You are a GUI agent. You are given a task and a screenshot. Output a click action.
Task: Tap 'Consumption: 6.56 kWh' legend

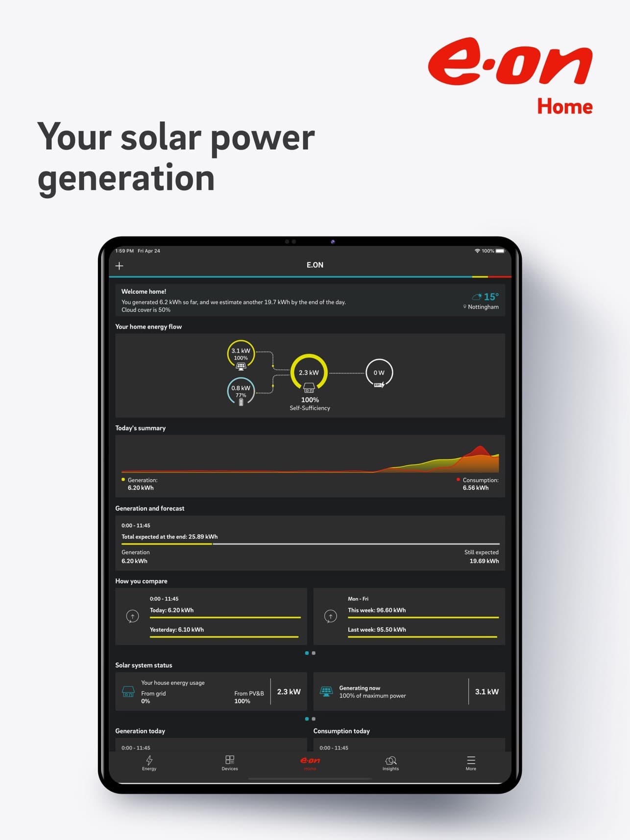click(x=478, y=484)
